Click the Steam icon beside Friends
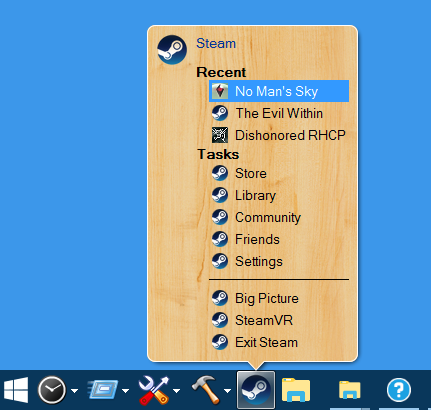 220,239
